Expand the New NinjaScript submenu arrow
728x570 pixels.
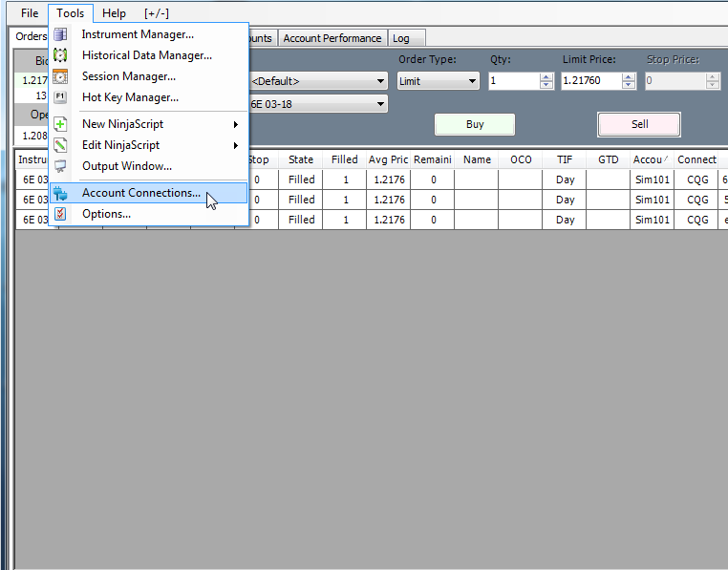click(x=236, y=124)
